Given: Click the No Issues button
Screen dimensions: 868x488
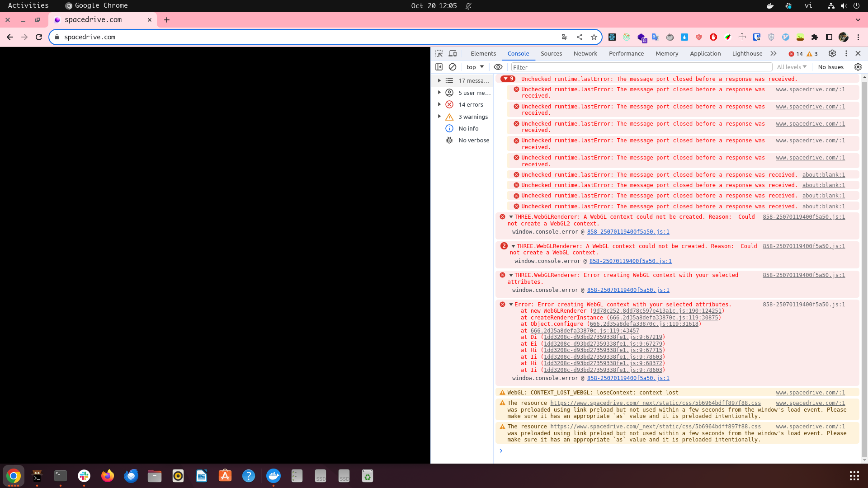Looking at the screenshot, I should [830, 67].
